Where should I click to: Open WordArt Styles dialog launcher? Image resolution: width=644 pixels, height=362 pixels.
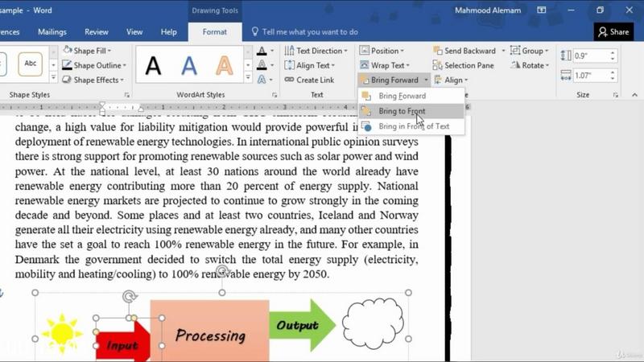[x=275, y=95]
